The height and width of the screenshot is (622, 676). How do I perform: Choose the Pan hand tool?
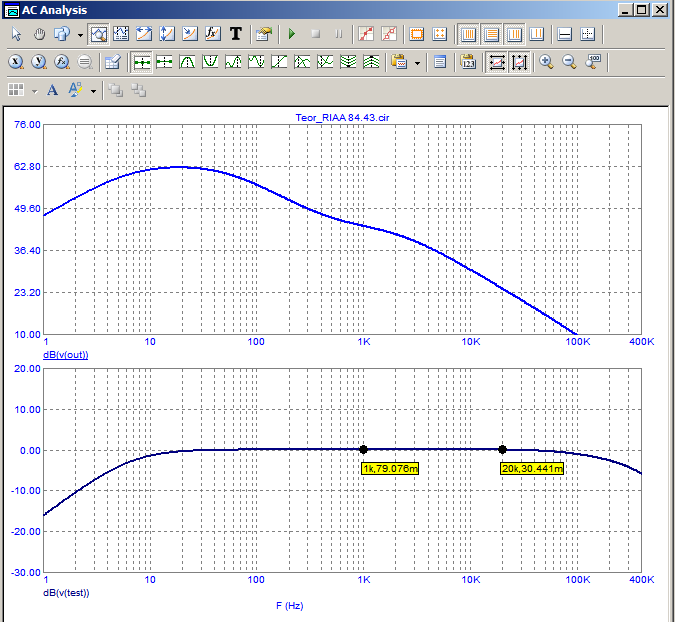pyautogui.click(x=39, y=34)
